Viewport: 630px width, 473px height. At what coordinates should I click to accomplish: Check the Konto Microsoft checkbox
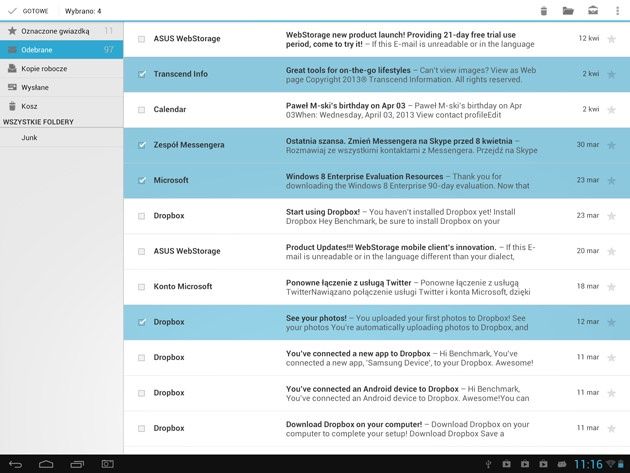point(141,287)
